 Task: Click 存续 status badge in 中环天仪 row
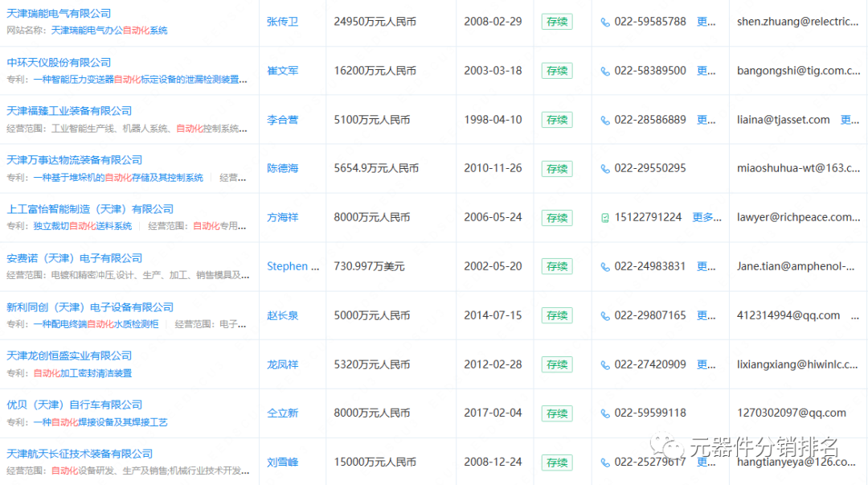557,71
